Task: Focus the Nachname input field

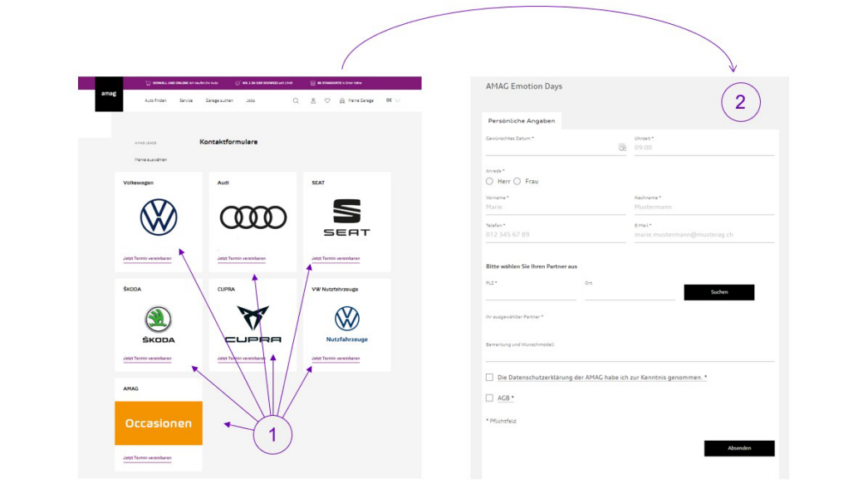Action: (x=704, y=207)
